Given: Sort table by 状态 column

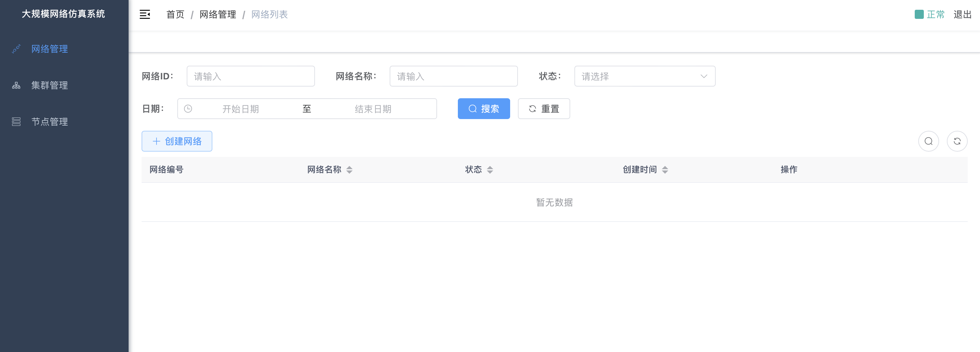Looking at the screenshot, I should (x=490, y=170).
